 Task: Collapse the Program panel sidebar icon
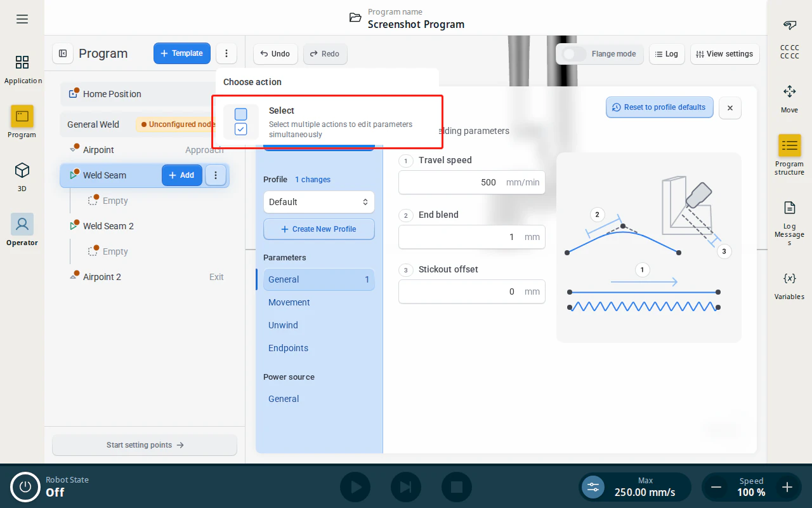tap(63, 53)
